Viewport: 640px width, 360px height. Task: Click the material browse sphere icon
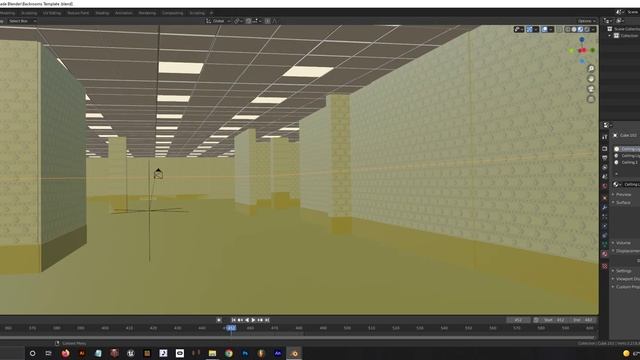(616, 184)
